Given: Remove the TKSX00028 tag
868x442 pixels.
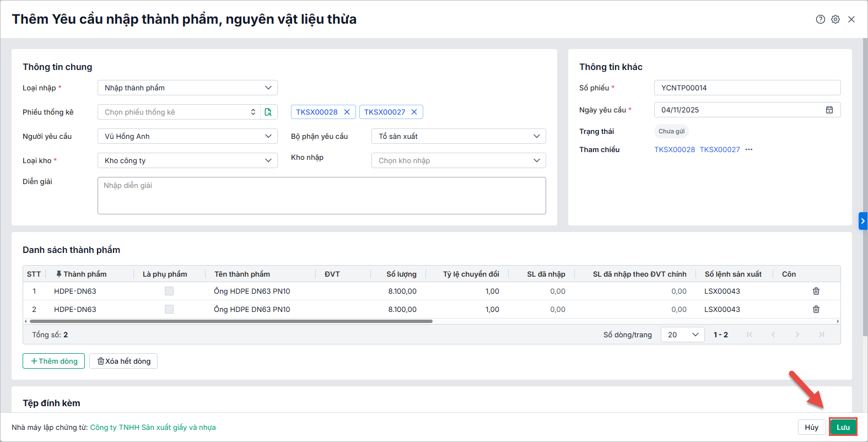Looking at the screenshot, I should pos(347,112).
